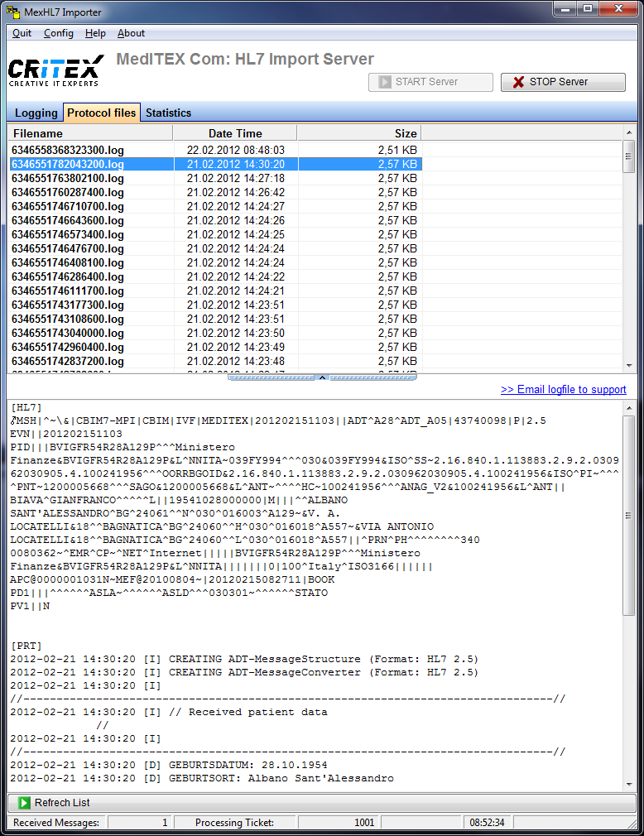The image size is (644, 836).
Task: Click the [PRT] section header in log
Action: click(26, 646)
